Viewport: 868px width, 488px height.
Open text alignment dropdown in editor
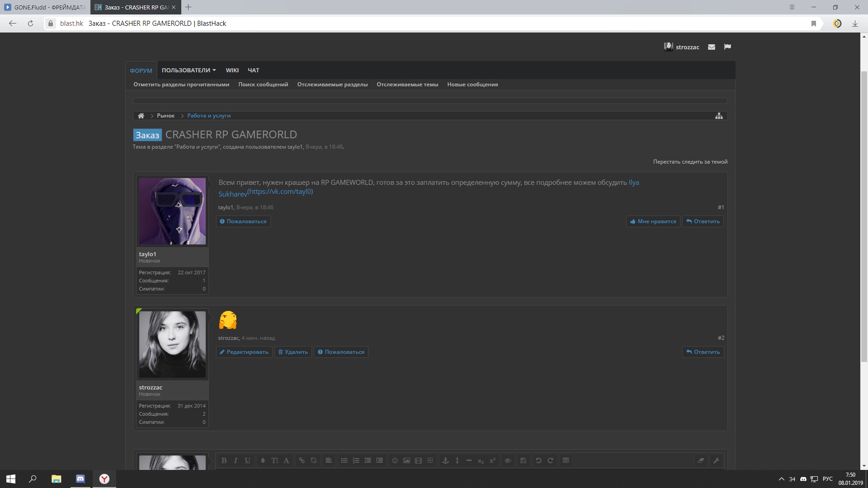click(x=329, y=460)
